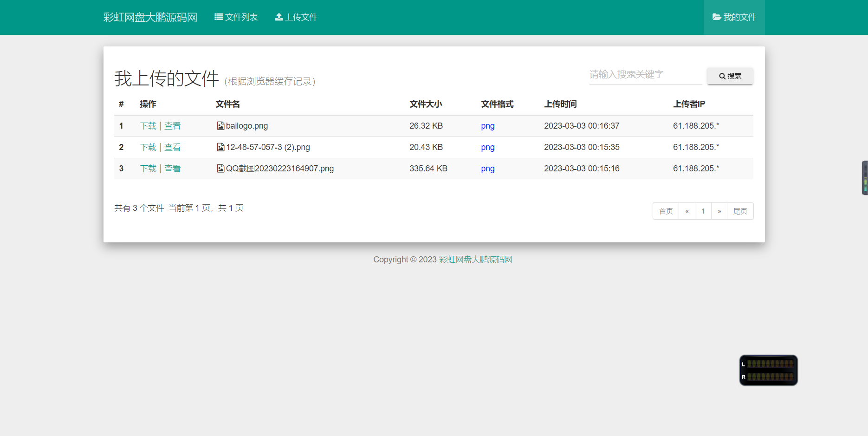
Task: Open the footer link 彩虹网盘大鹏源码网
Action: pyautogui.click(x=474, y=259)
